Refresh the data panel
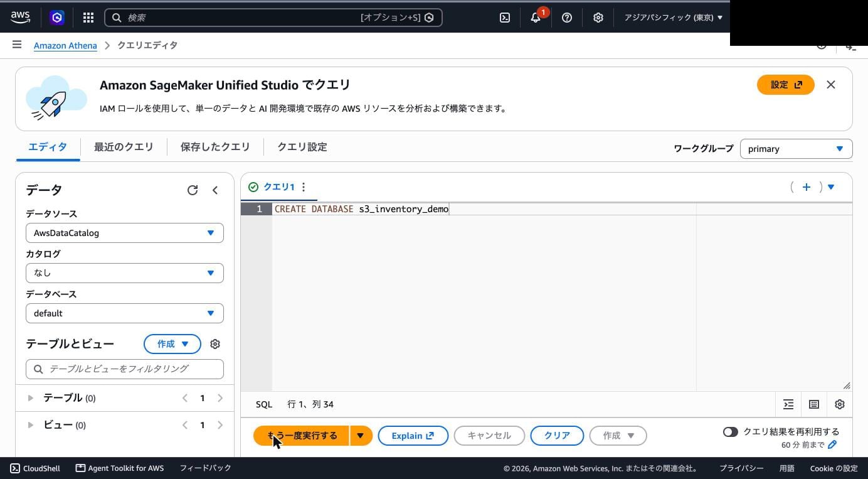 coord(193,190)
